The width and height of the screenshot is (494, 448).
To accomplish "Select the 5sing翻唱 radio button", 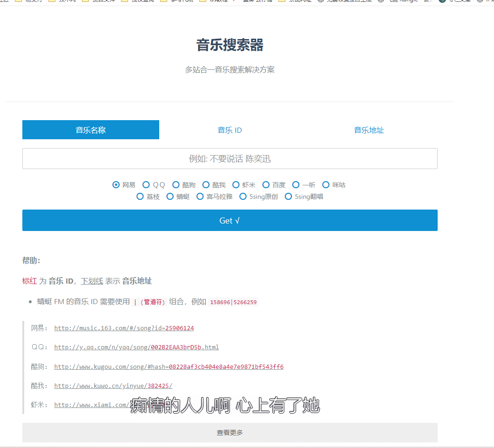I will pyautogui.click(x=289, y=197).
